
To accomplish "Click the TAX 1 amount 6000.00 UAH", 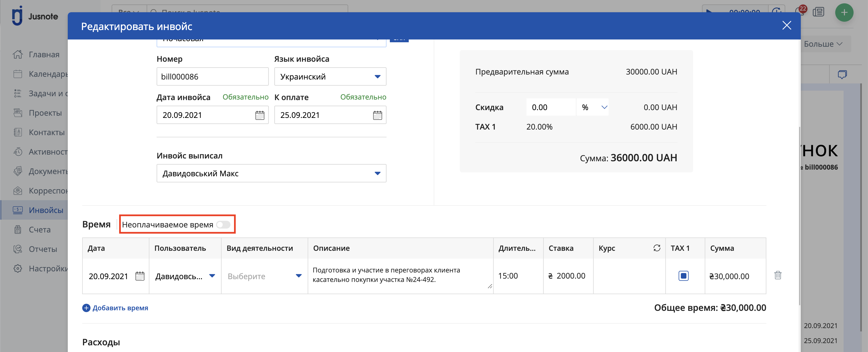I will 654,127.
